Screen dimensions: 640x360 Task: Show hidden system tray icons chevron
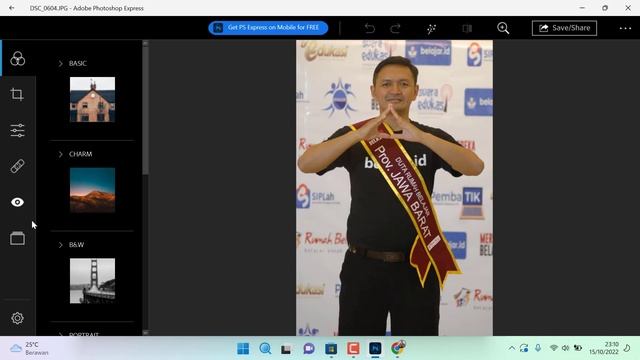pos(511,348)
